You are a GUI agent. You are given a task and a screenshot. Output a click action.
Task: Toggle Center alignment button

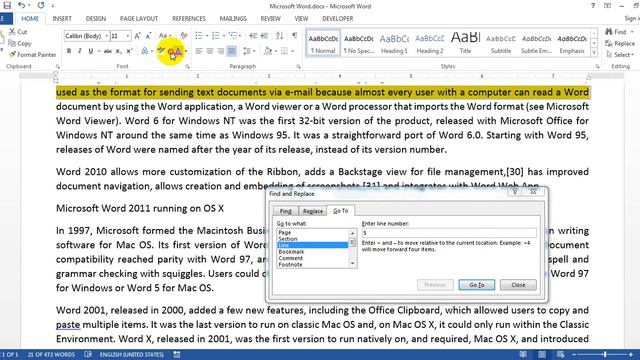pyautogui.click(x=210, y=51)
